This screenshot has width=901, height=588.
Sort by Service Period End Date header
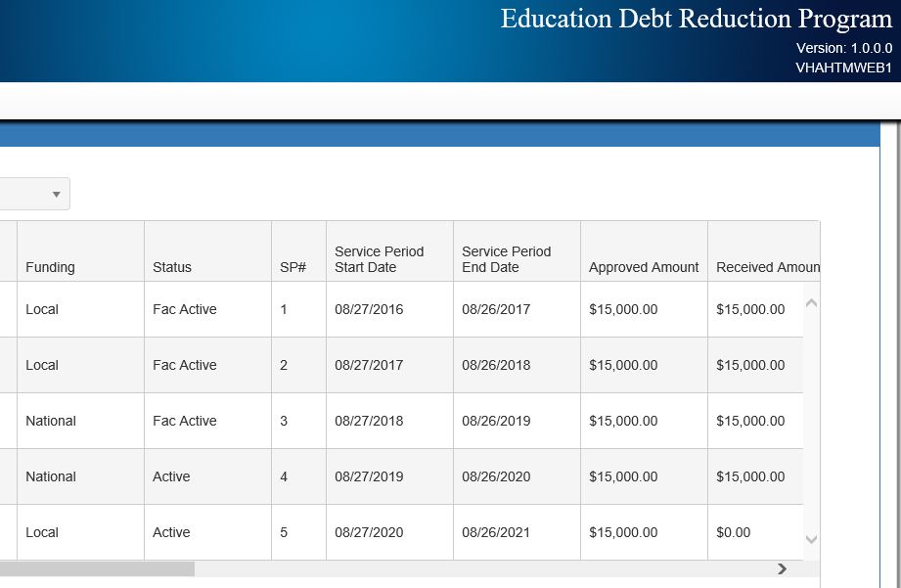[517, 251]
